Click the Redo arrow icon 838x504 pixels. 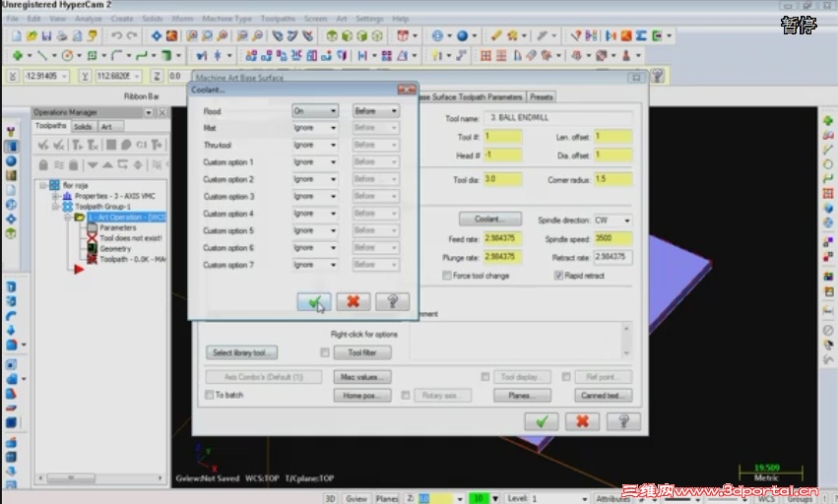click(x=132, y=35)
